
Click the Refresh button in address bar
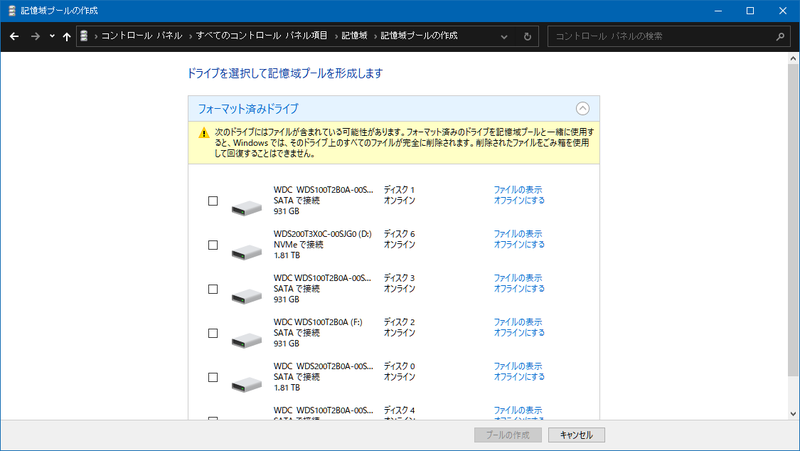(x=527, y=36)
